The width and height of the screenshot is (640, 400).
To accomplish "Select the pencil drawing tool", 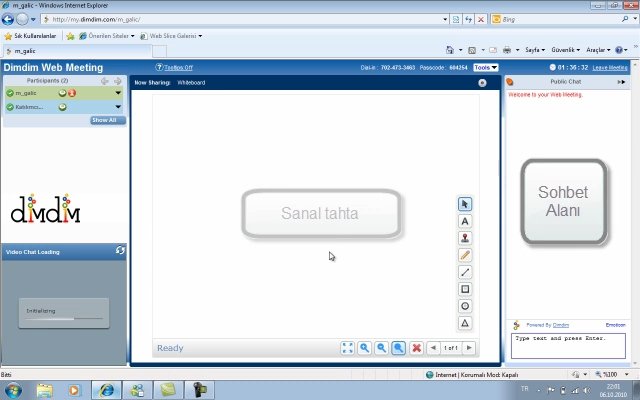I will point(464,255).
